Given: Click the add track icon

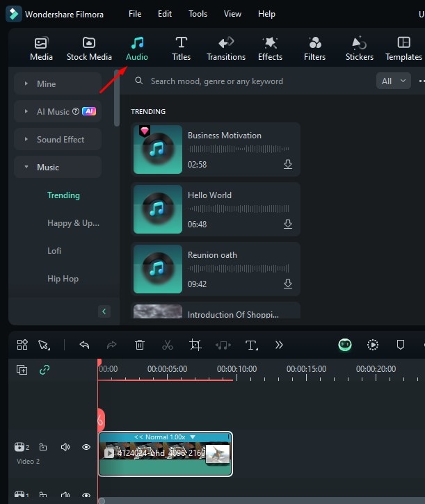Looking at the screenshot, I should [x=22, y=370].
